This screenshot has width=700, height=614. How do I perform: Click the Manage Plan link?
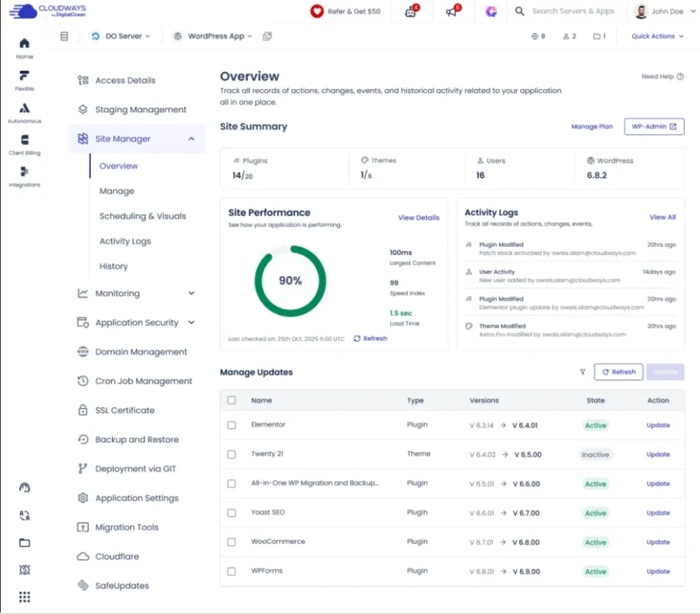(591, 126)
